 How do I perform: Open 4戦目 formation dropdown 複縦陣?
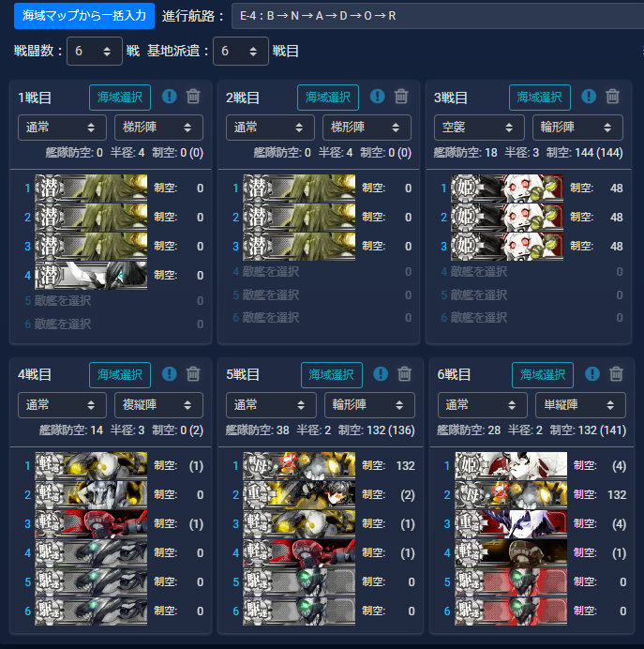pos(158,405)
